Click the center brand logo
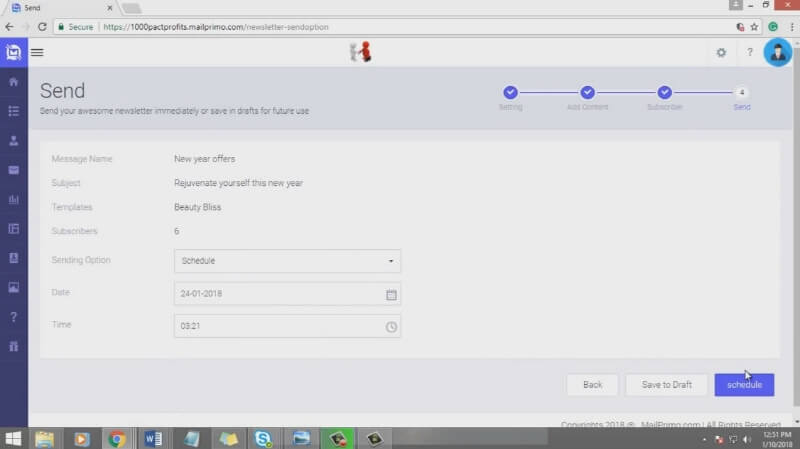 point(361,52)
